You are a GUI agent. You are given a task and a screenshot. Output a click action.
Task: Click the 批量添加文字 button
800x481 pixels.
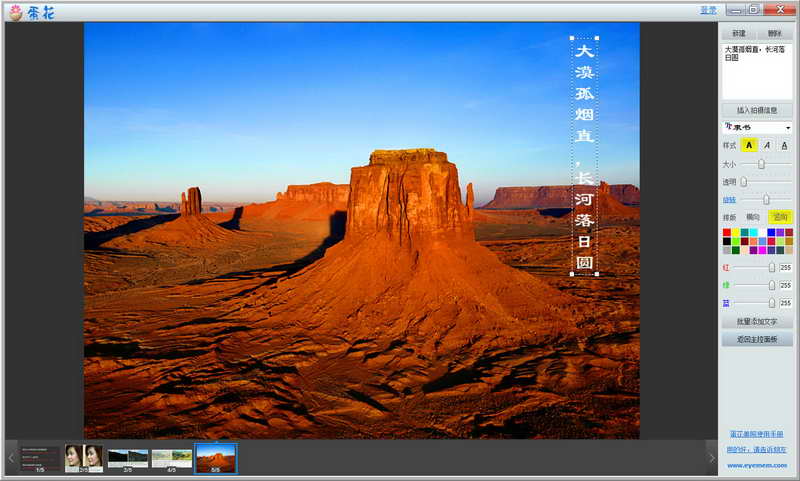757,322
